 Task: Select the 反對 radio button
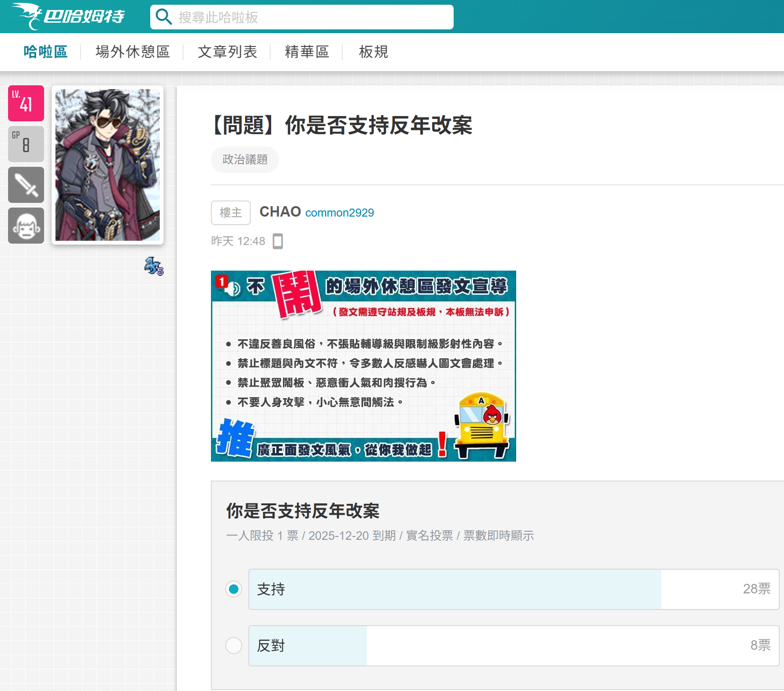coord(234,646)
